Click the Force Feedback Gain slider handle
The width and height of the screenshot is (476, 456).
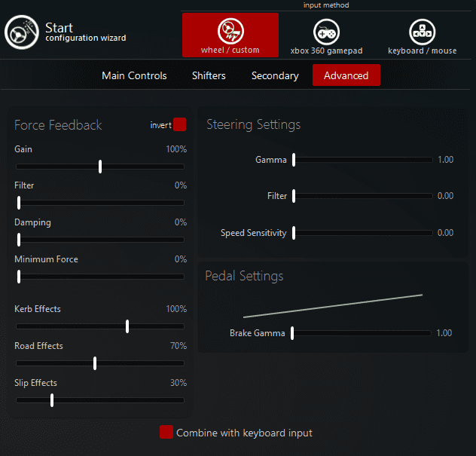pos(100,167)
